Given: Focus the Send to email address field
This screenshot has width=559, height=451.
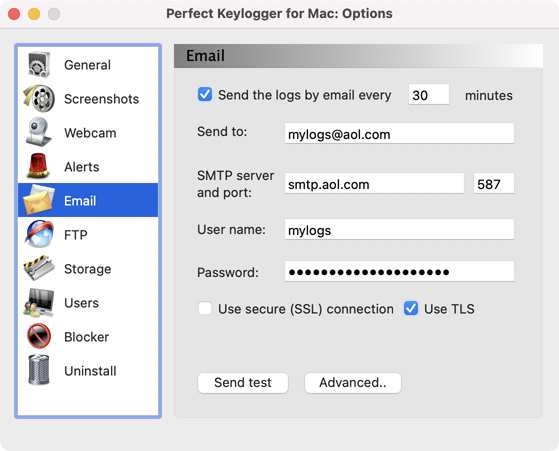Looking at the screenshot, I should tap(399, 134).
